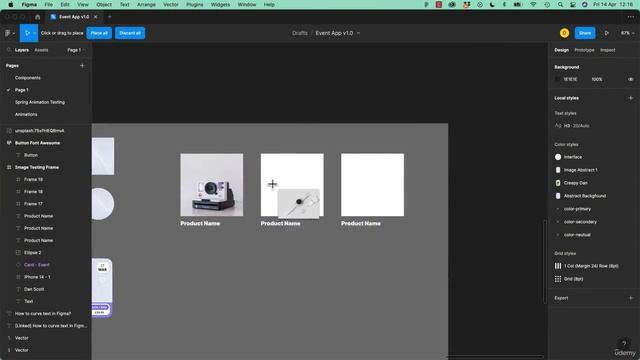This screenshot has width=640, height=360.
Task: Open Spotlight search in menu bar
Action: pos(560,4)
